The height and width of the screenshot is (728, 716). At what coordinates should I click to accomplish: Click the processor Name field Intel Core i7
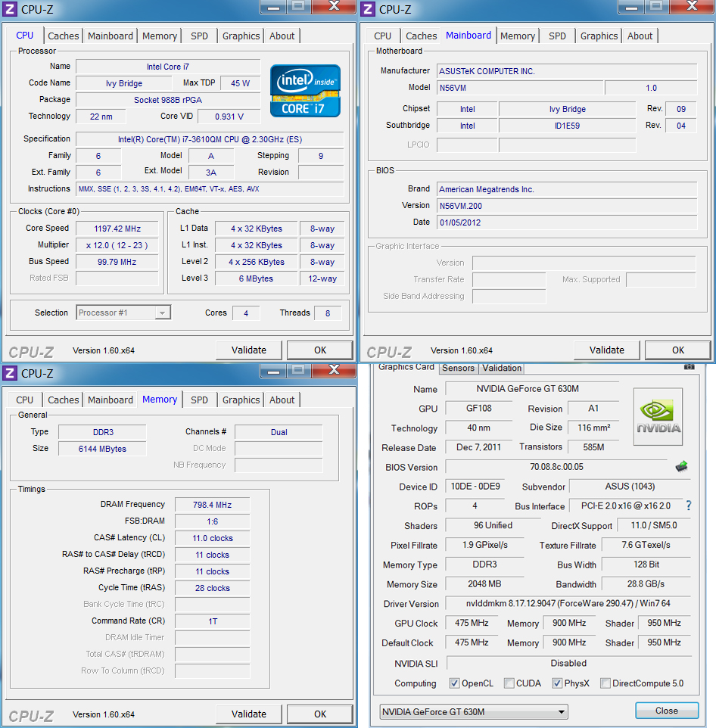click(168, 67)
